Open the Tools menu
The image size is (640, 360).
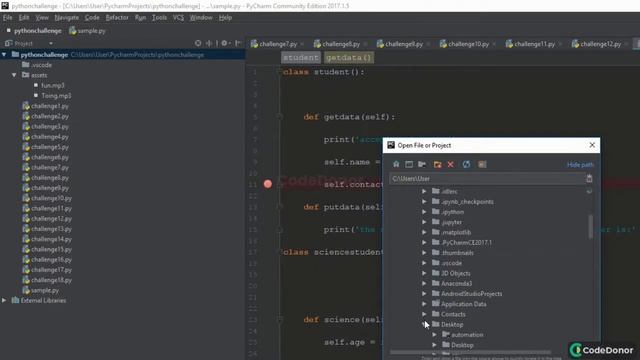coord(159,18)
